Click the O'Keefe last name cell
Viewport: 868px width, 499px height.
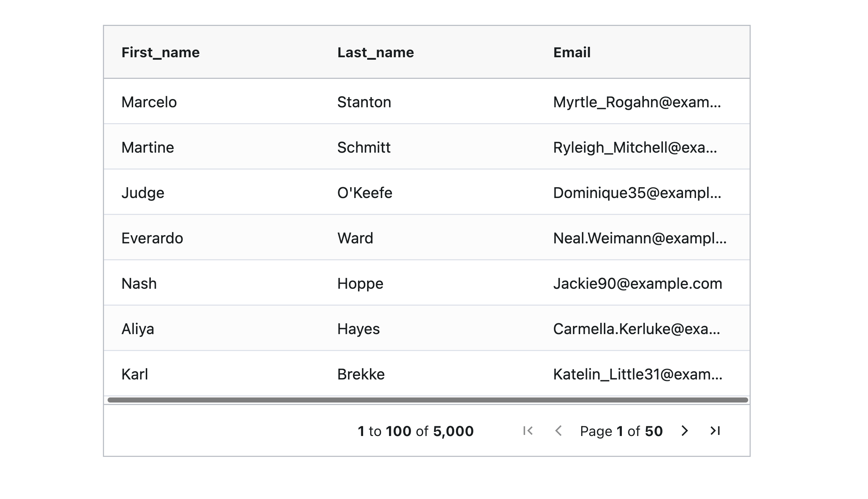pyautogui.click(x=365, y=193)
